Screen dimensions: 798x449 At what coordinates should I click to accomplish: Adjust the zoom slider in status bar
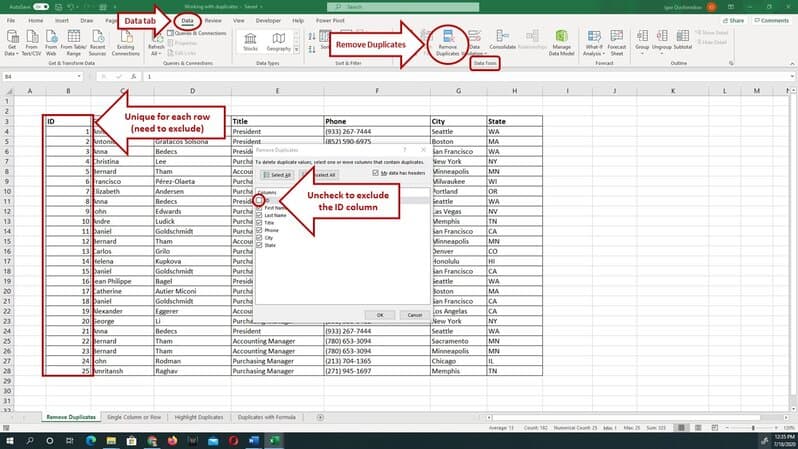(x=753, y=428)
